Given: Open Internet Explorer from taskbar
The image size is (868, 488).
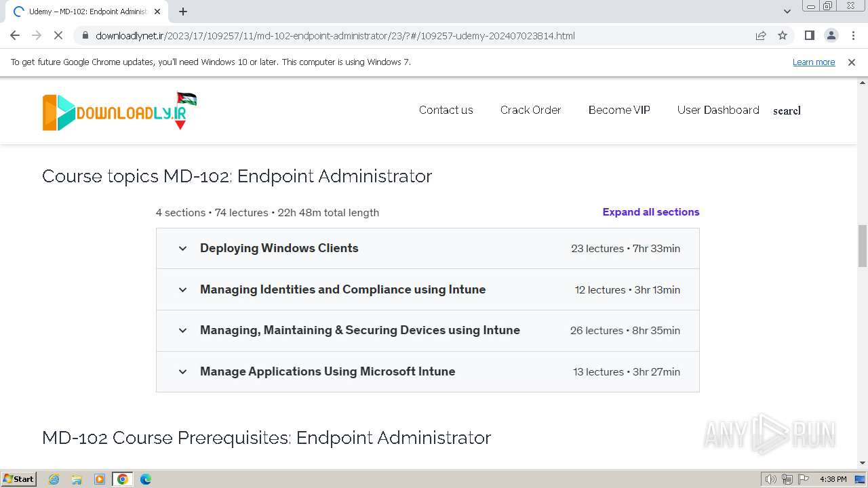Looking at the screenshot, I should (54, 479).
